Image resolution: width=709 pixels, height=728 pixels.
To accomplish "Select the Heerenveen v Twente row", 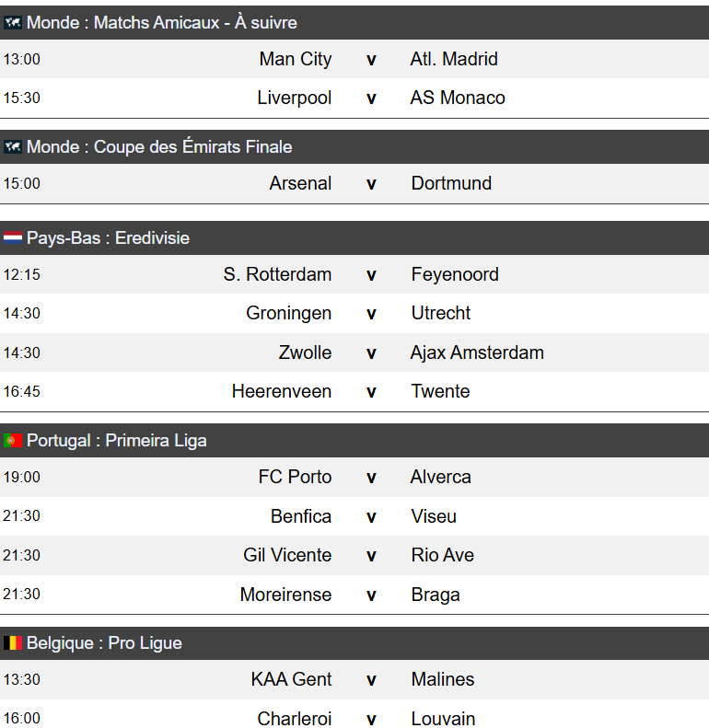I will [x=354, y=391].
